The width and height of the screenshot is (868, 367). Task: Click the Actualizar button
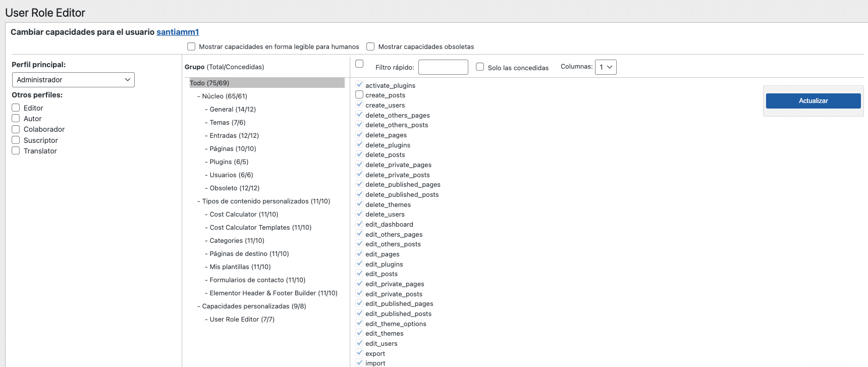812,101
